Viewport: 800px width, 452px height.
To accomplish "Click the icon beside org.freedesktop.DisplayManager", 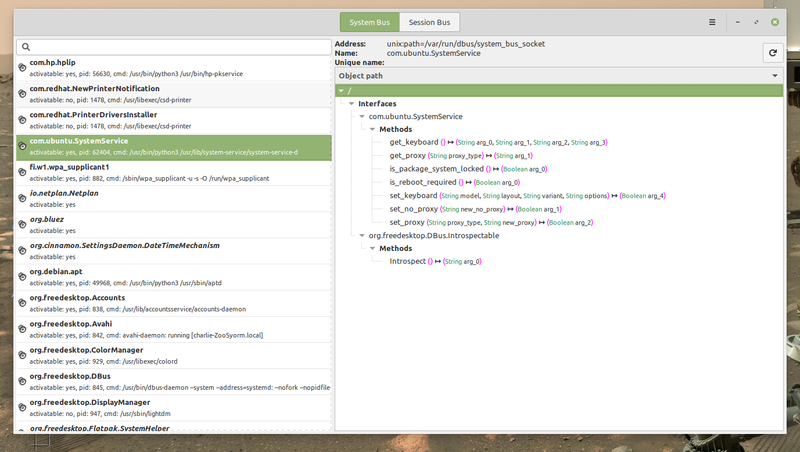I will pyautogui.click(x=22, y=408).
